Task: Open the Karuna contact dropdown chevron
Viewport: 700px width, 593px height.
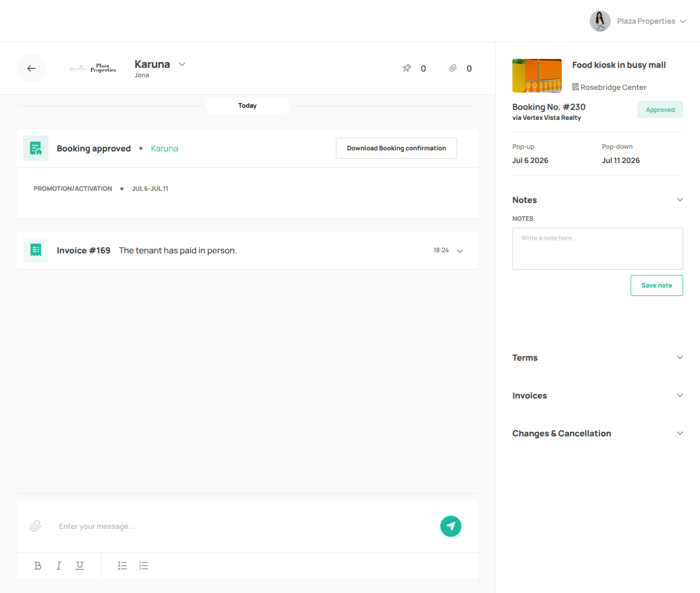Action: [x=182, y=64]
